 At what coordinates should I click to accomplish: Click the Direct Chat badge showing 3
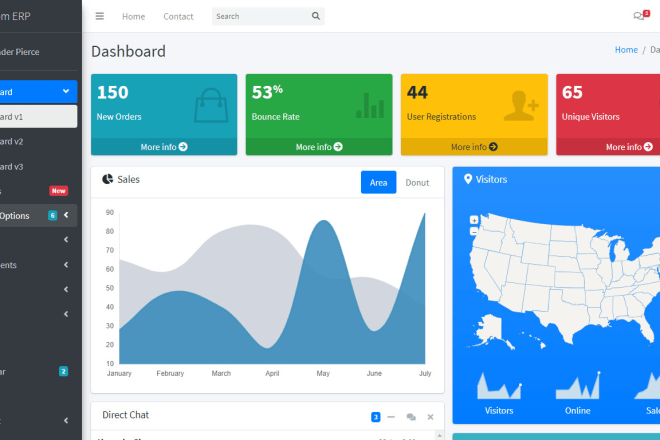click(375, 417)
